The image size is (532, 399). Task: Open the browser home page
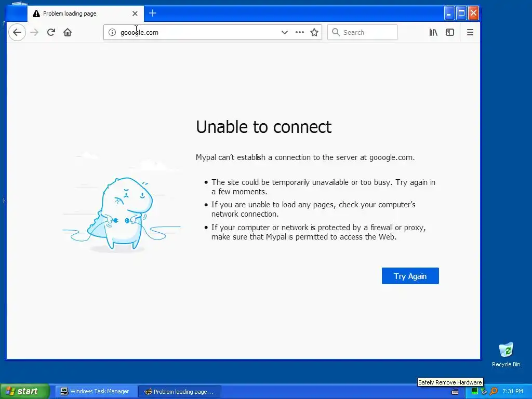click(68, 32)
